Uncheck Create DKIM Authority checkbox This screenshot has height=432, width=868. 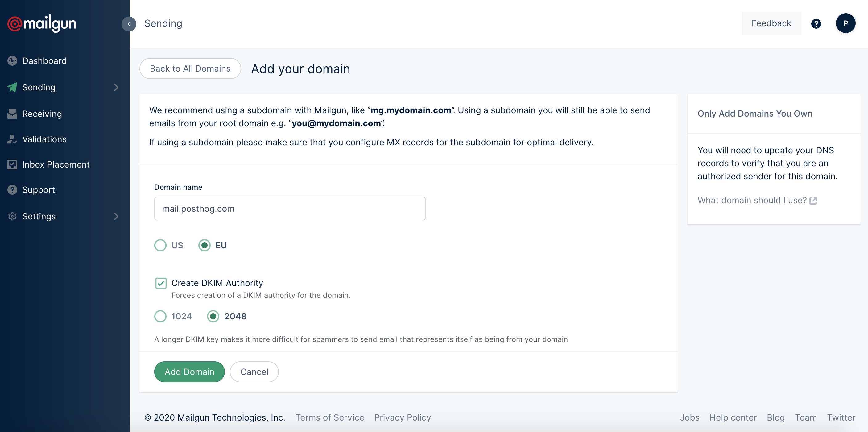tap(161, 283)
